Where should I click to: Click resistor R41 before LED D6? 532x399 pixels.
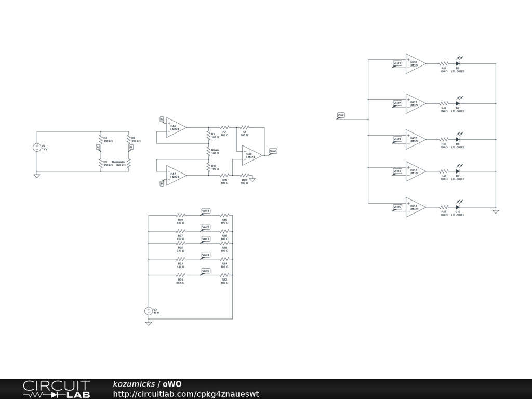(x=444, y=63)
